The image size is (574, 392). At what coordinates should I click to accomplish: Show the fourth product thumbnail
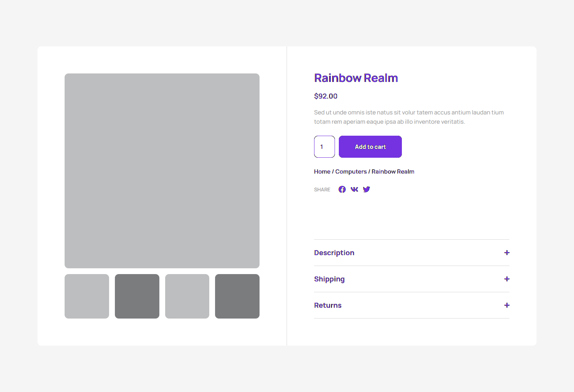click(x=237, y=297)
